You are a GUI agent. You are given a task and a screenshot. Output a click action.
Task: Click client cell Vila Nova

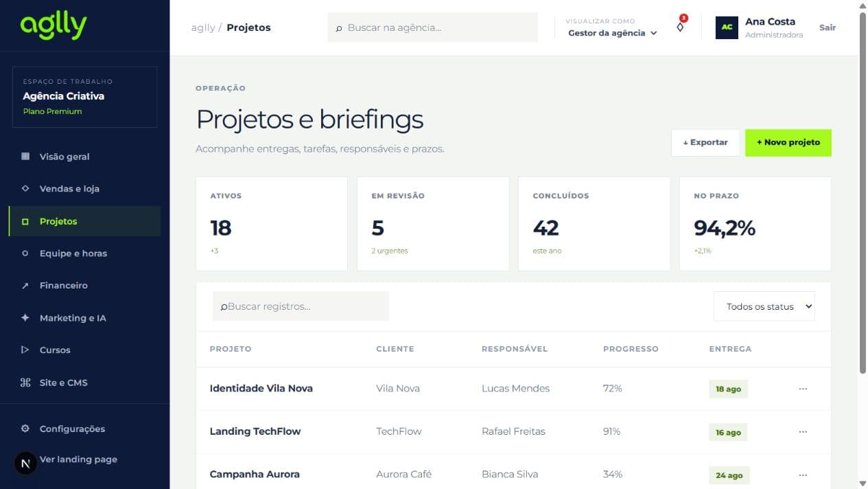point(398,389)
